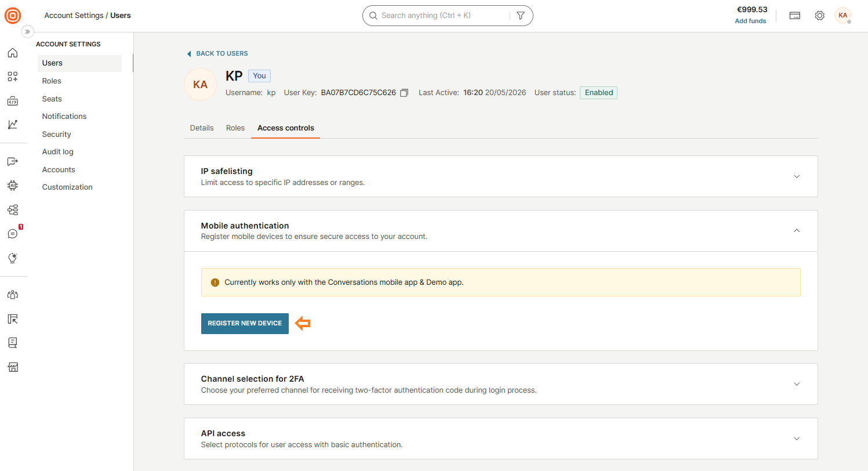Screen dimensions: 868x471
Task: Click the €999.53 balance amount
Action: 752,10
